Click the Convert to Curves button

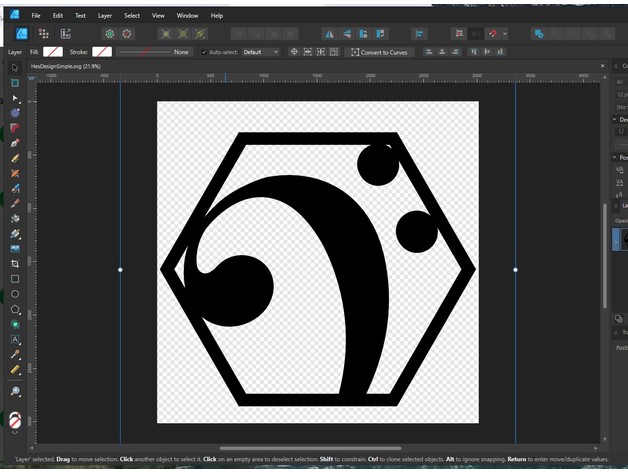point(380,52)
